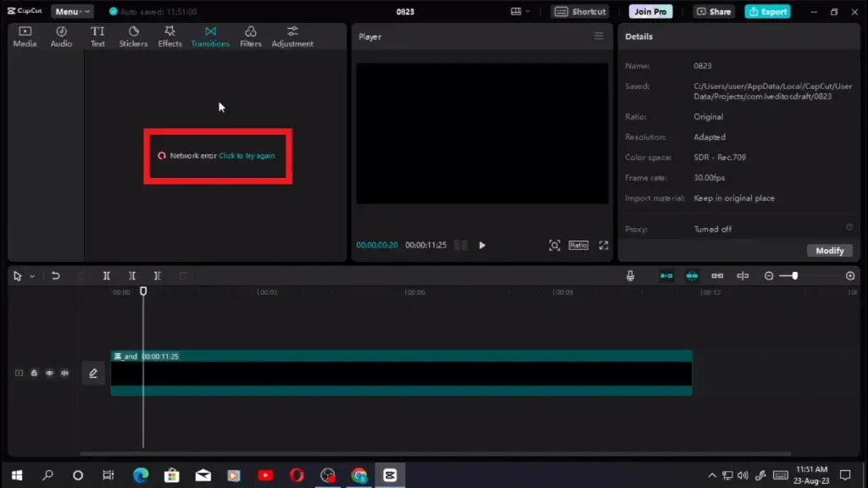Enter full screen preview in Player

pos(604,246)
